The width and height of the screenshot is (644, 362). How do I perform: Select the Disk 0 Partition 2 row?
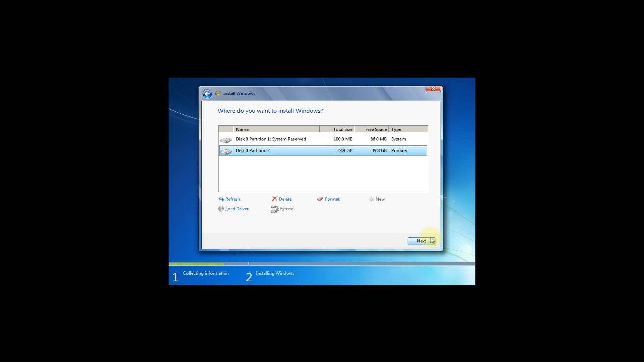(x=323, y=150)
